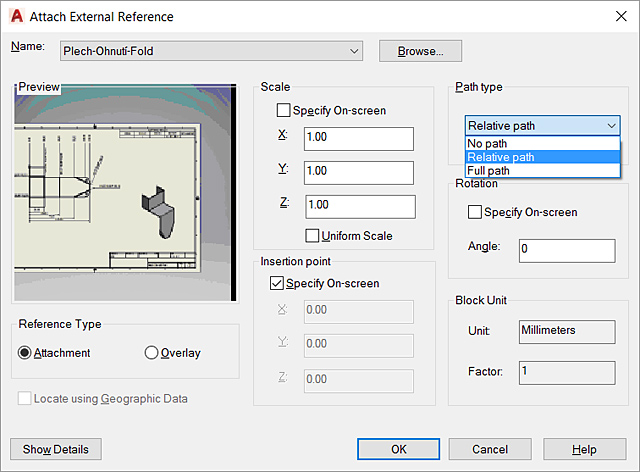Choose No path from the list

(542, 143)
